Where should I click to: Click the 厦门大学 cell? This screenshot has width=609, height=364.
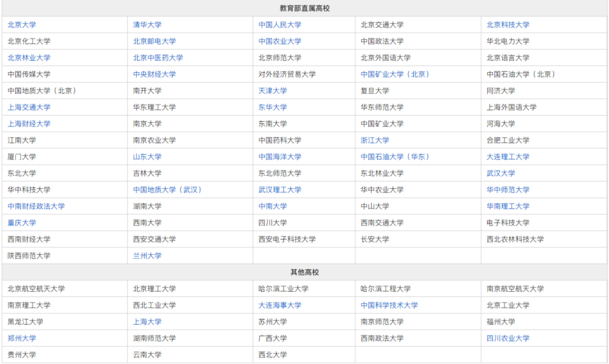64,157
